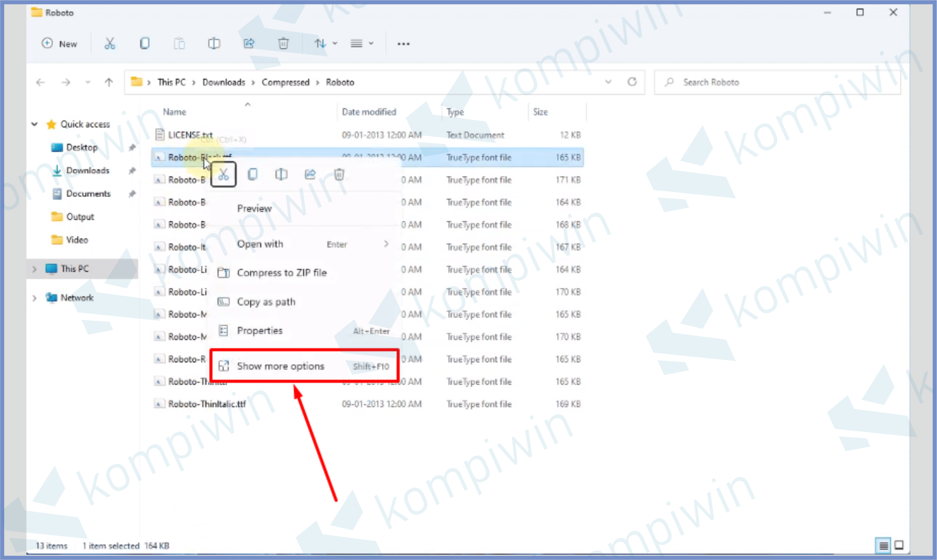Click the Share icon in the top toolbar
Screen dimensions: 937x560
pos(249,44)
